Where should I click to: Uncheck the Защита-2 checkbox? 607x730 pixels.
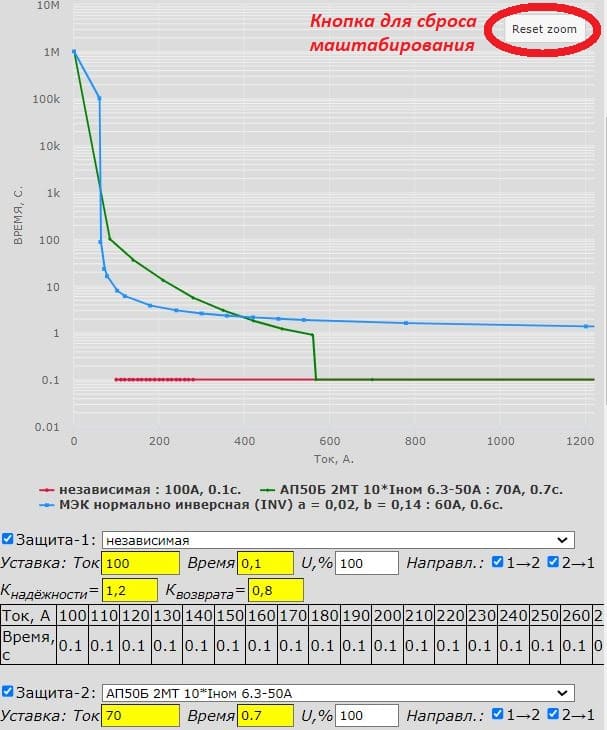(x=8, y=693)
